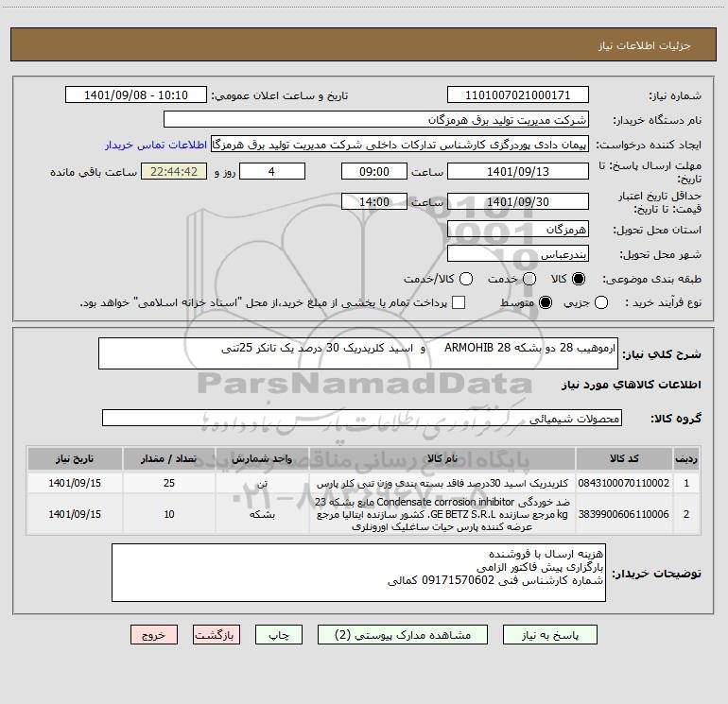Click the row number 2 cell
Screen dimensions: 728x704
[686, 514]
